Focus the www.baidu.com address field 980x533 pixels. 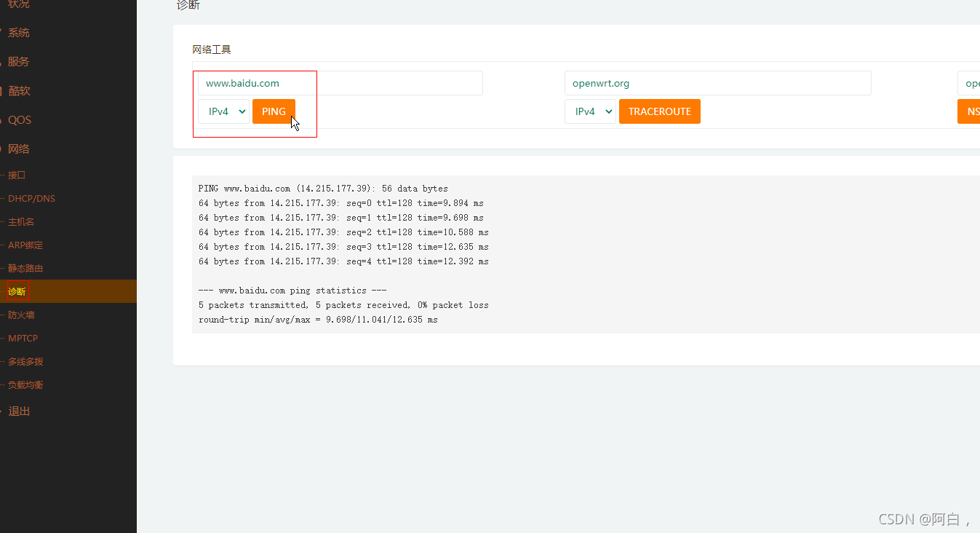[340, 83]
